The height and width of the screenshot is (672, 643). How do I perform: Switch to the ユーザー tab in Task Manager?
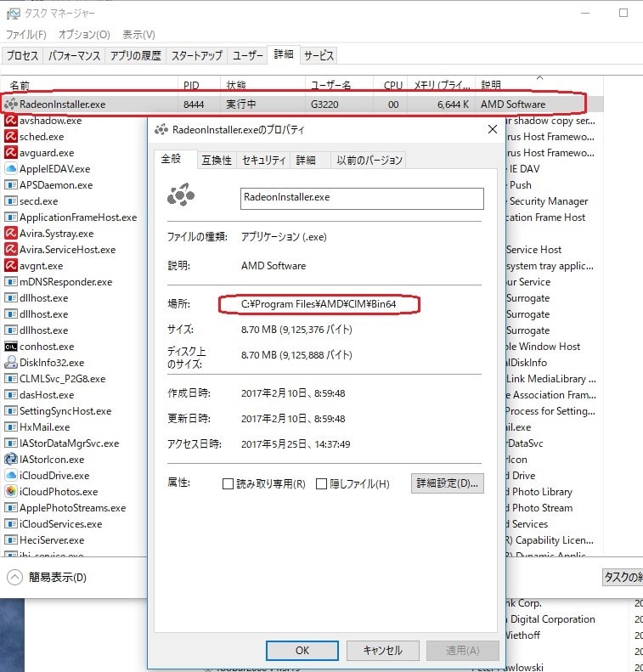(248, 56)
